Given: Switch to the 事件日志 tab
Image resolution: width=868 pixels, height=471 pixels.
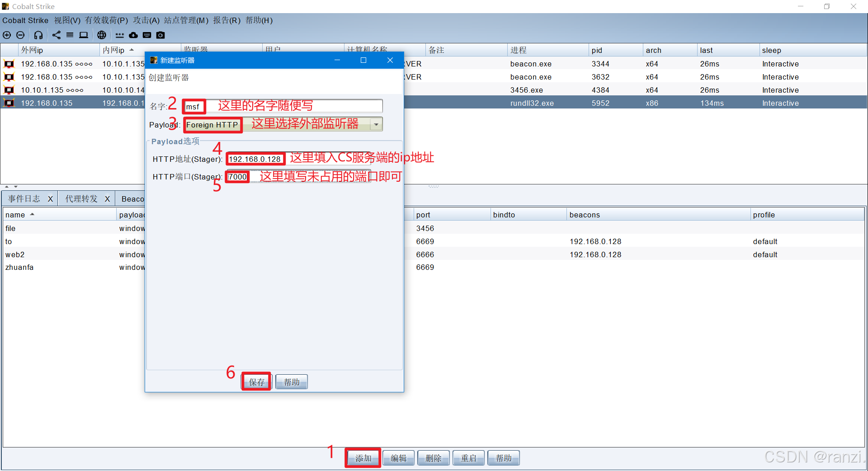Looking at the screenshot, I should pos(24,199).
